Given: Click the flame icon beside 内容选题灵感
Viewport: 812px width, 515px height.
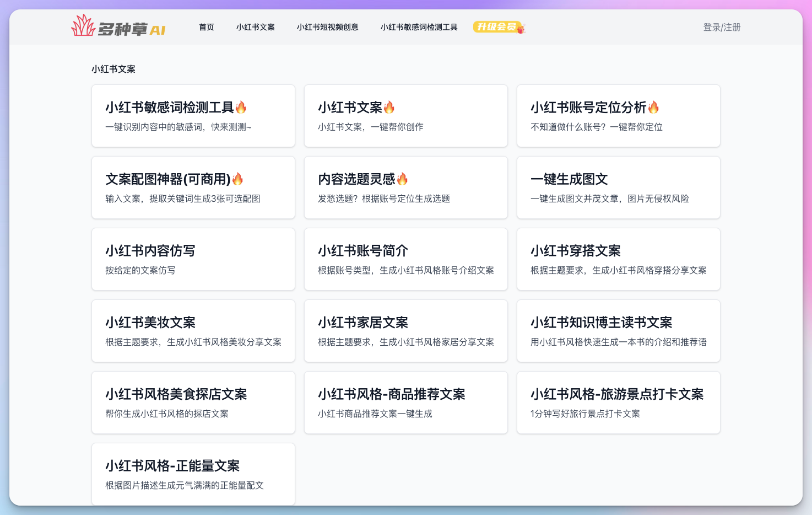Looking at the screenshot, I should (x=402, y=179).
